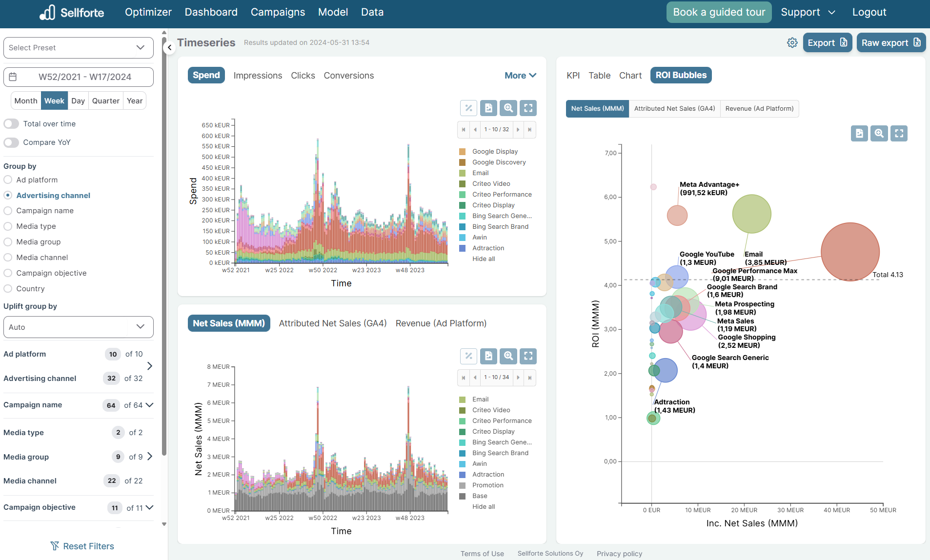Click the Raw export button
Viewport: 930px width, 560px height.
pos(891,43)
